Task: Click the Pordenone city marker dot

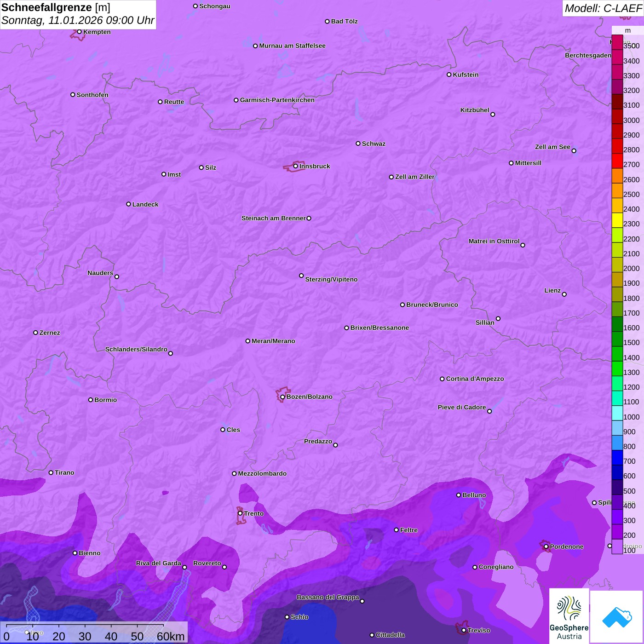Action: coord(546,546)
